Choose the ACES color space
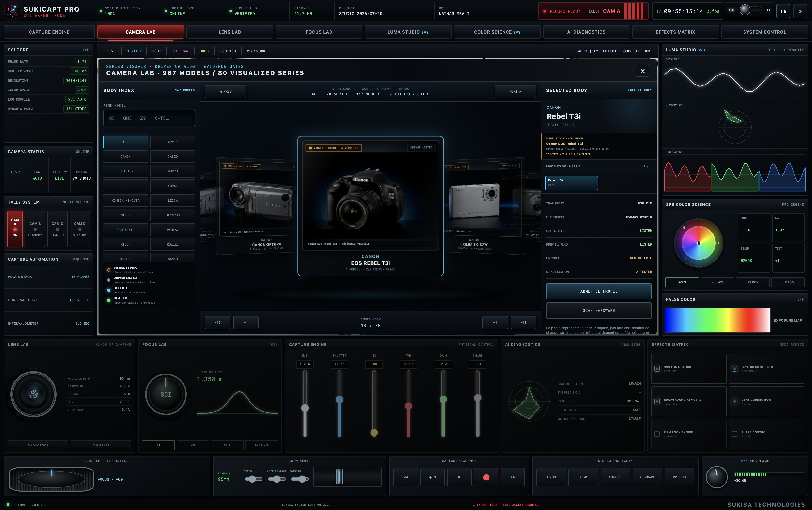Screen dimensions: 812x510 click(682, 282)
